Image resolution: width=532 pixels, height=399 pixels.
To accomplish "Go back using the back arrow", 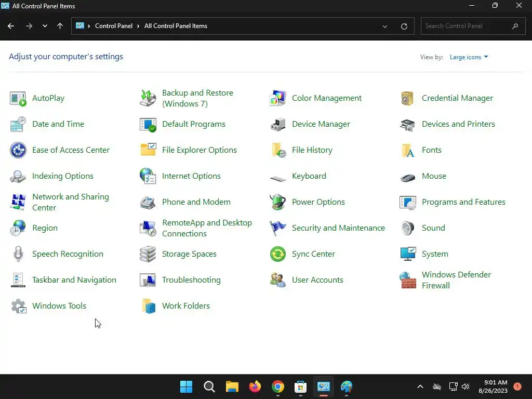I will click(11, 26).
